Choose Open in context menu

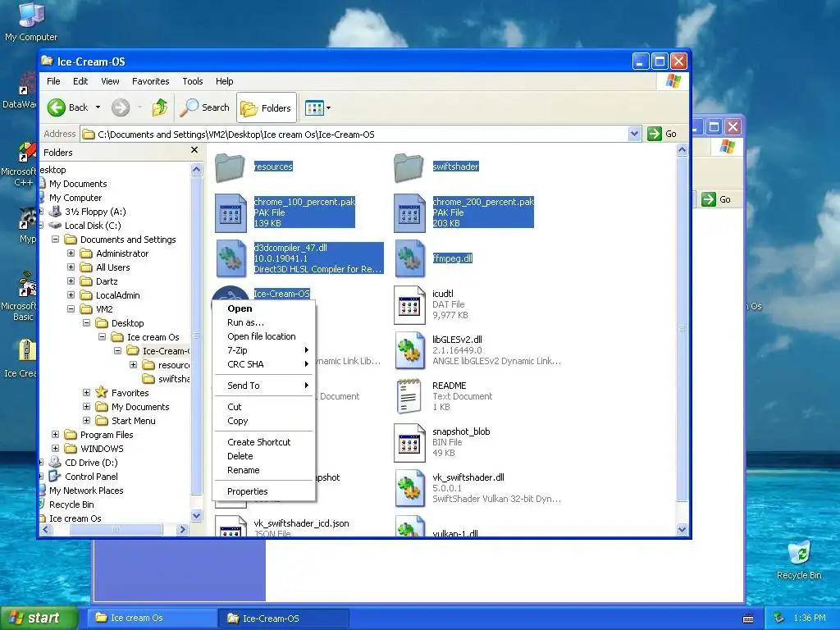click(263, 308)
